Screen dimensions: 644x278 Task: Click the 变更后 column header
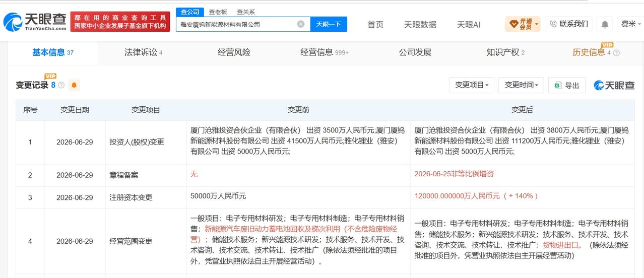pyautogui.click(x=522, y=110)
